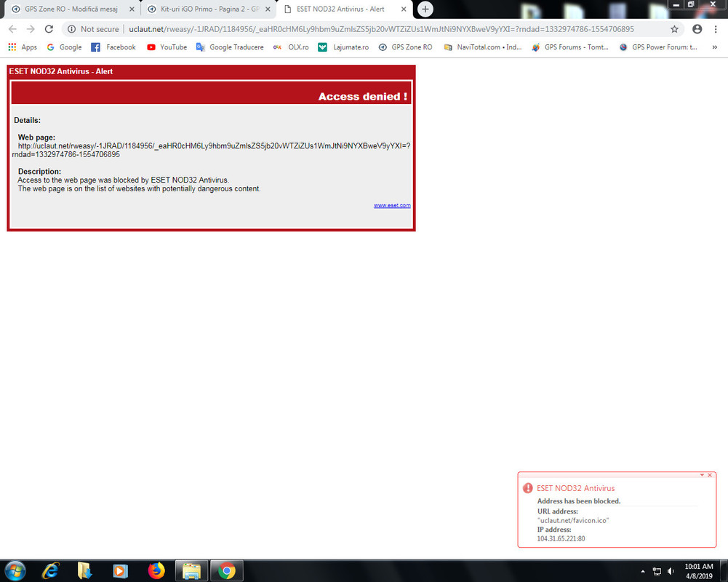Select the Chrome taskbar button
The image size is (728, 582).
coord(227,571)
